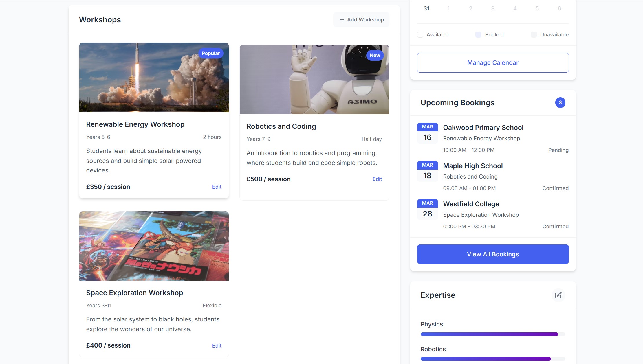
Task: Edit the Renewable Energy Workshop
Action: click(217, 187)
